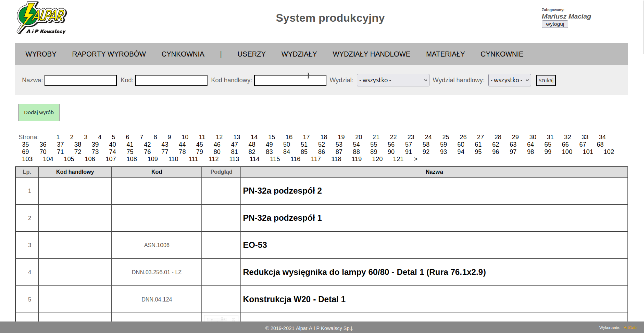Open the PN-32a podzespół 2 row

(x=282, y=191)
